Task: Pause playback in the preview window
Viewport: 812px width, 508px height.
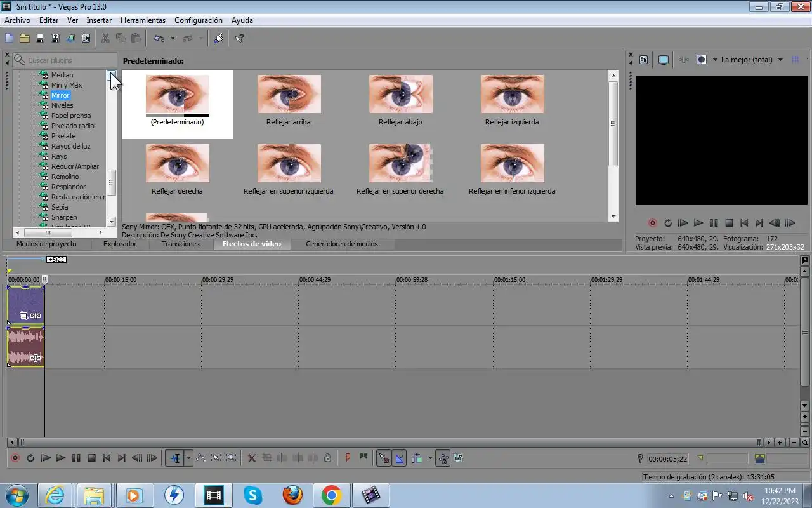Action: [x=714, y=223]
